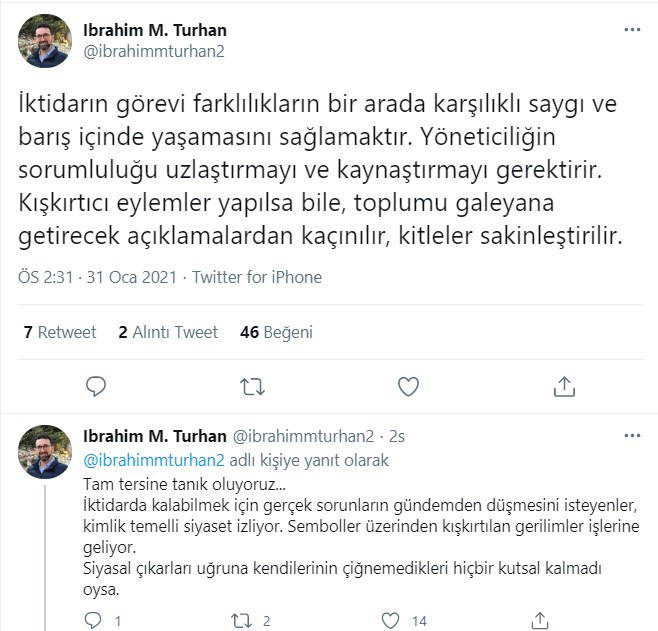Retweet the reply tweet

pos(240,621)
